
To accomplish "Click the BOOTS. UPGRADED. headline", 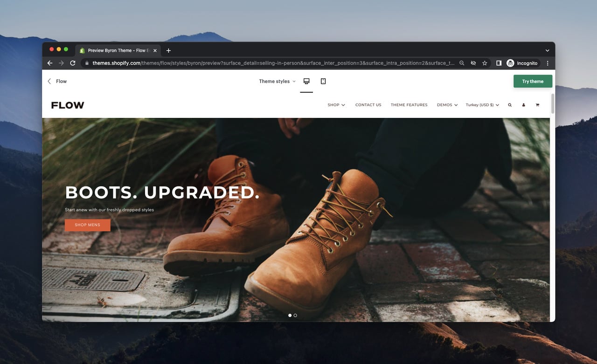I will (162, 192).
